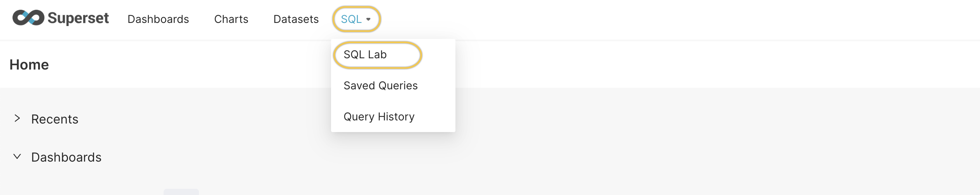The width and height of the screenshot is (980, 195).
Task: Click the Superset wordmark text
Action: point(78,18)
